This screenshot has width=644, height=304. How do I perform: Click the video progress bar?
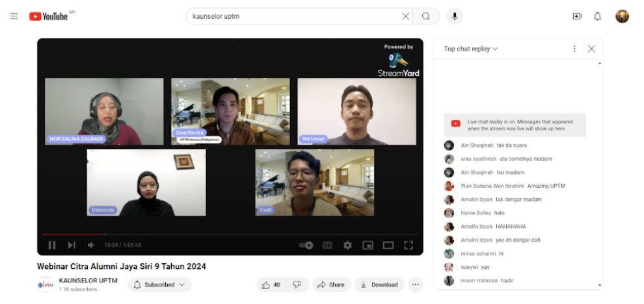pos(228,234)
